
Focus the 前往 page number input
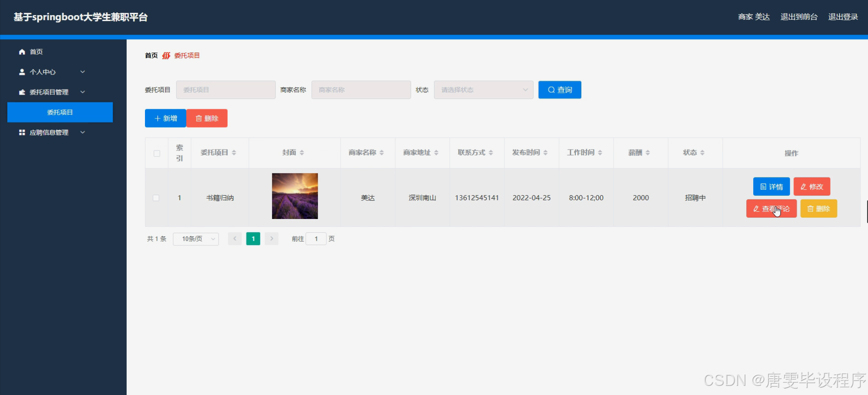tap(316, 239)
